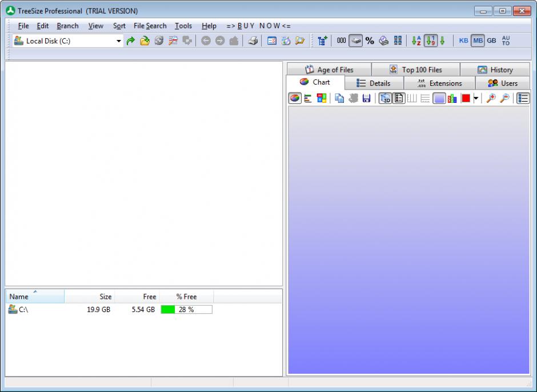Click the horizontal grid lines icon
537x392 pixels.
425,98
